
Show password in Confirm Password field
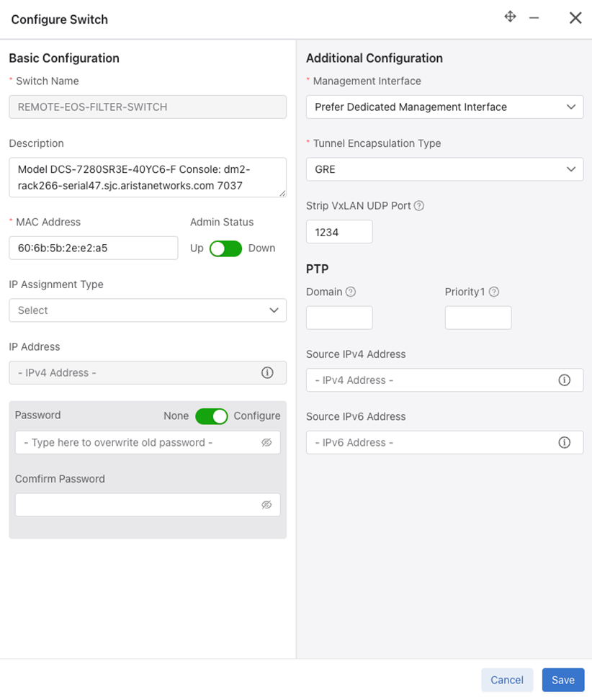(x=266, y=505)
